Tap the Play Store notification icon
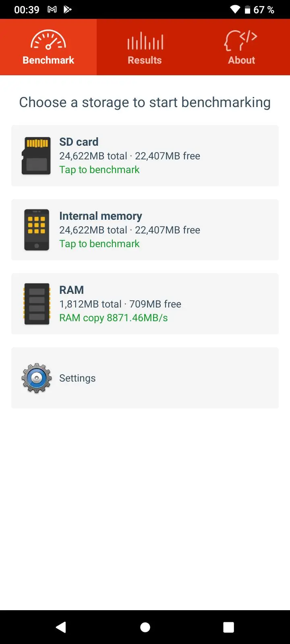290x644 pixels. point(68,9)
